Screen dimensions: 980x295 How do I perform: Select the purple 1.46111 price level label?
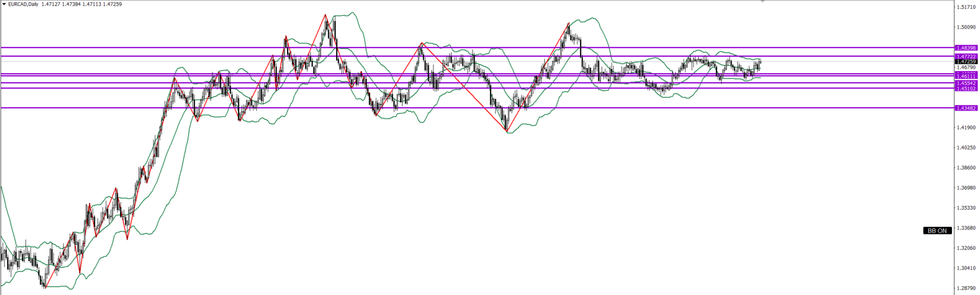pyautogui.click(x=966, y=76)
